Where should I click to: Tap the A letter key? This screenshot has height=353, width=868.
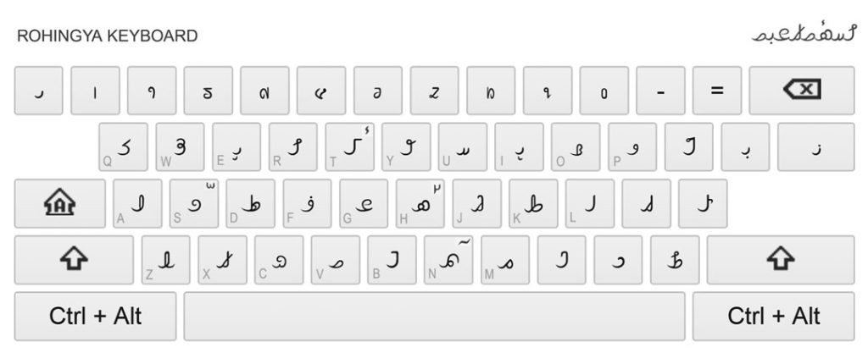coord(137,204)
